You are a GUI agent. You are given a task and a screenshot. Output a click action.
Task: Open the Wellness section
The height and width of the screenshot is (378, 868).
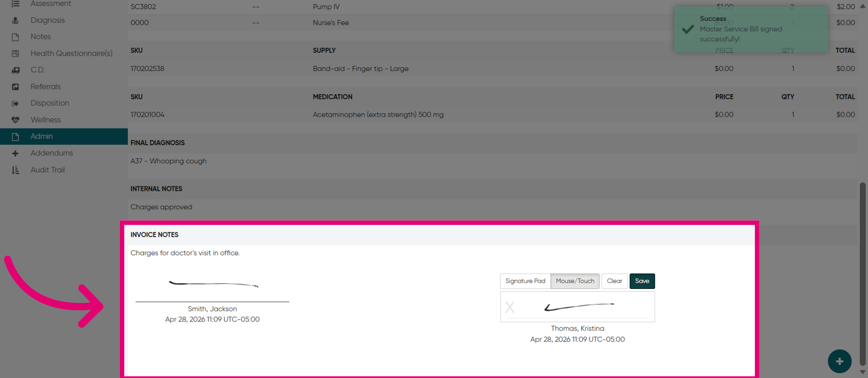[46, 120]
